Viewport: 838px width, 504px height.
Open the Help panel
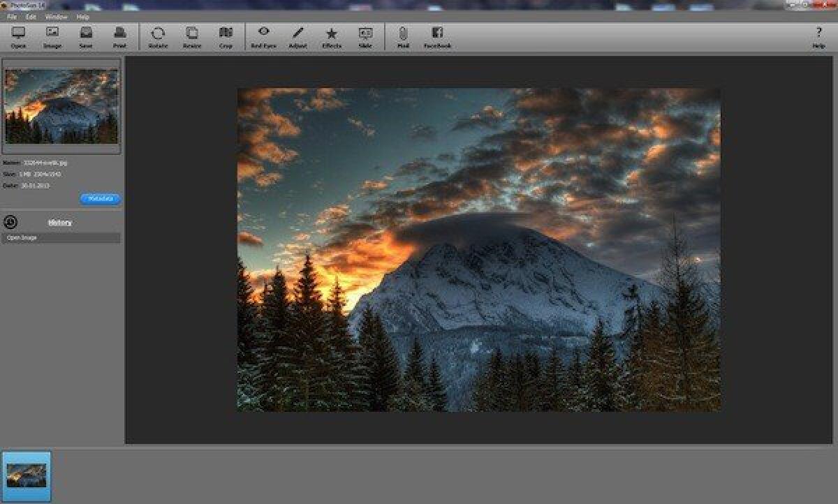pos(818,36)
